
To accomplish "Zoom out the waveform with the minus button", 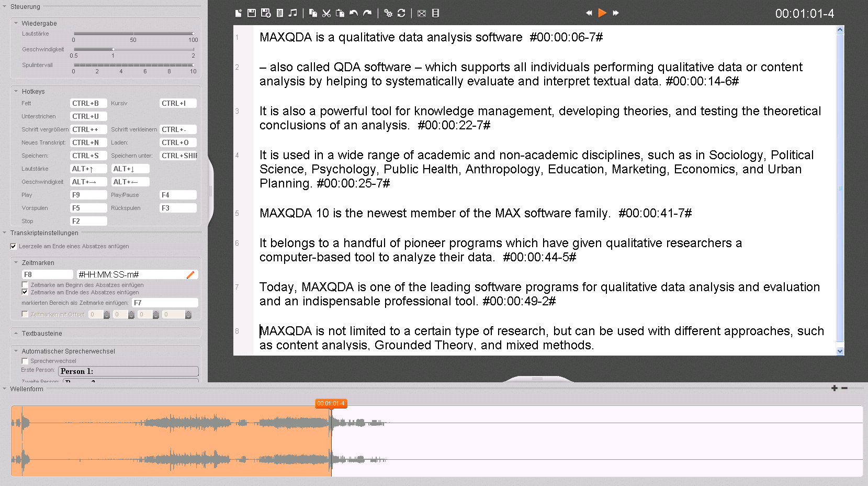I will pos(844,389).
